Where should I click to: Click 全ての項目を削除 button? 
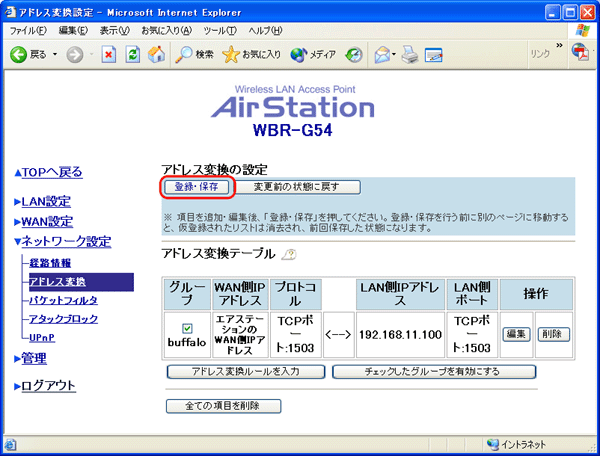[223, 406]
